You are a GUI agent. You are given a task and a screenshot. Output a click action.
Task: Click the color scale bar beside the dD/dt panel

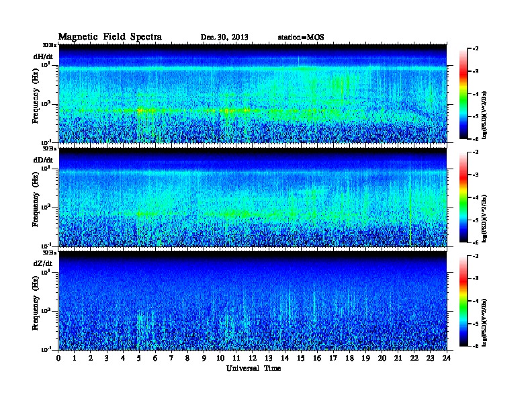pyautogui.click(x=463, y=197)
